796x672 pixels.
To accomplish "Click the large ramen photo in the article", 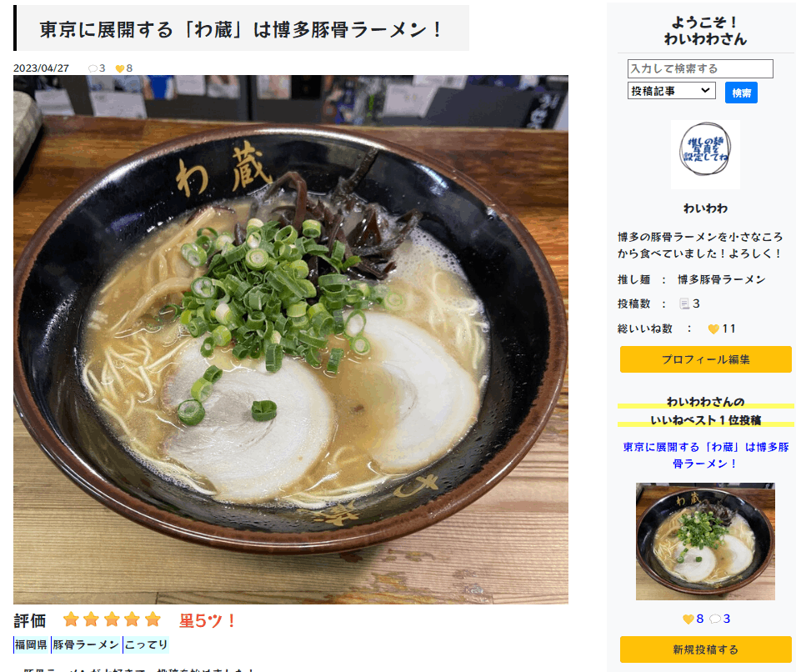I will (291, 339).
